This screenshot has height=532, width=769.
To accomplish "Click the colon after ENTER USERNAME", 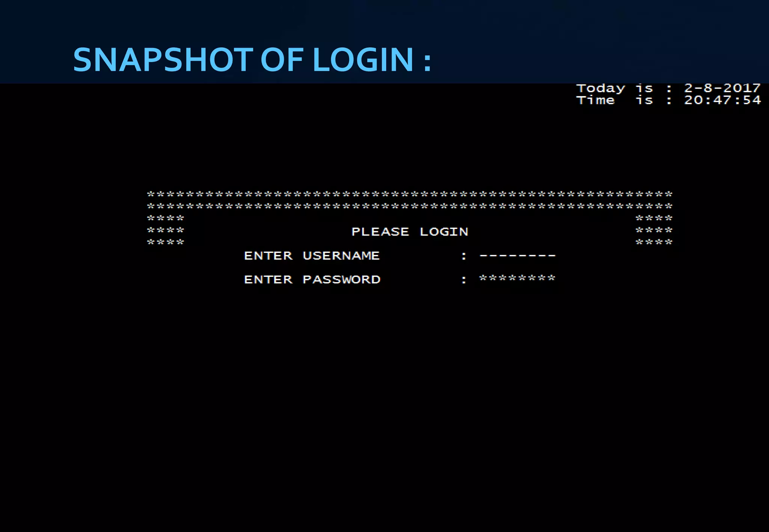I will pos(464,256).
